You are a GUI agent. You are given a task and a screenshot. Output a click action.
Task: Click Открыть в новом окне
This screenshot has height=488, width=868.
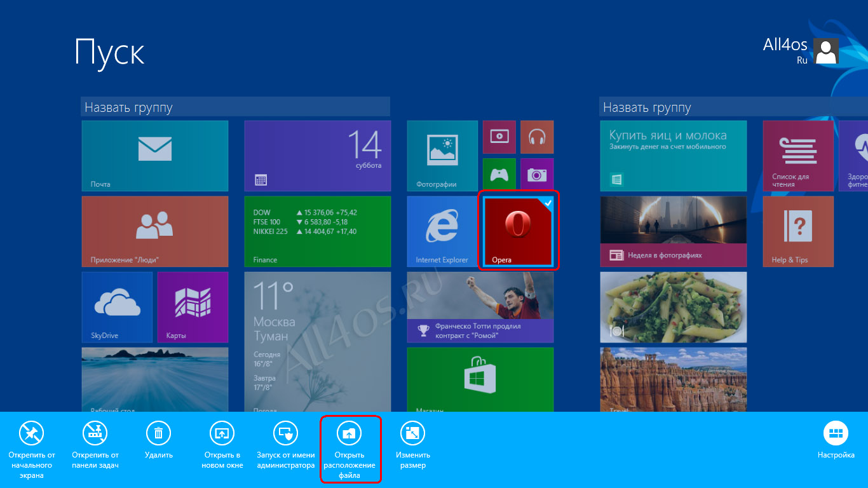(x=222, y=445)
